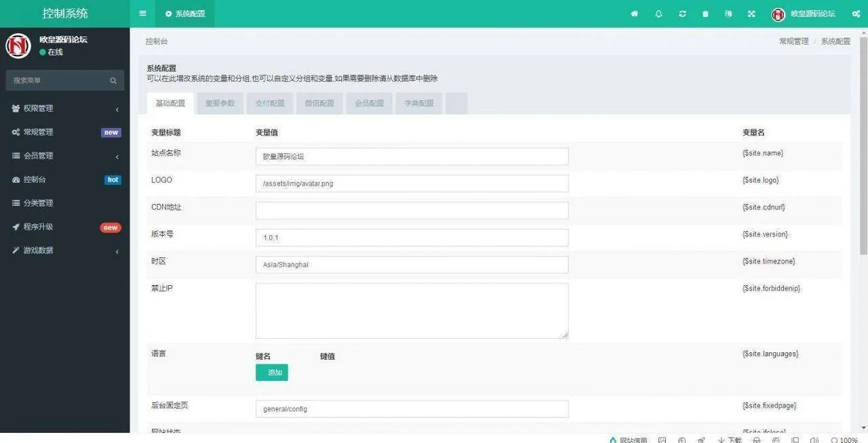868x443 pixels.
Task: Toggle fullscreen with the expand-arrows icon
Action: 751,14
